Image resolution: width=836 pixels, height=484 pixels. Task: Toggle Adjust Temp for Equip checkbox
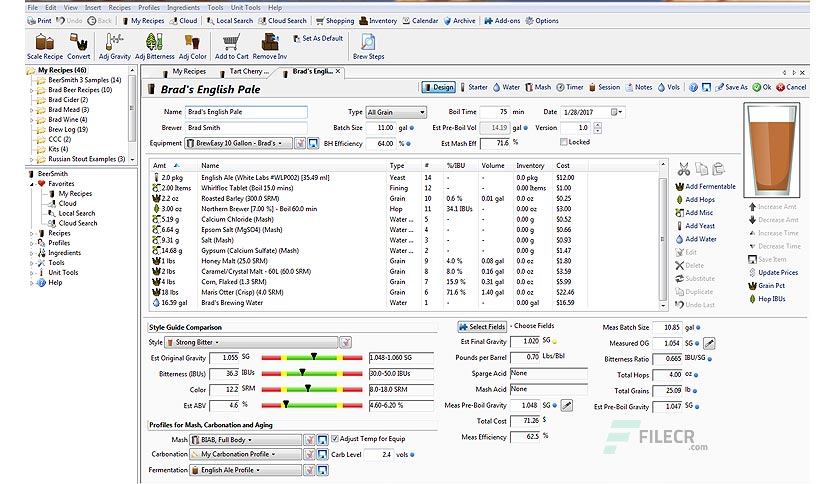[x=335, y=439]
